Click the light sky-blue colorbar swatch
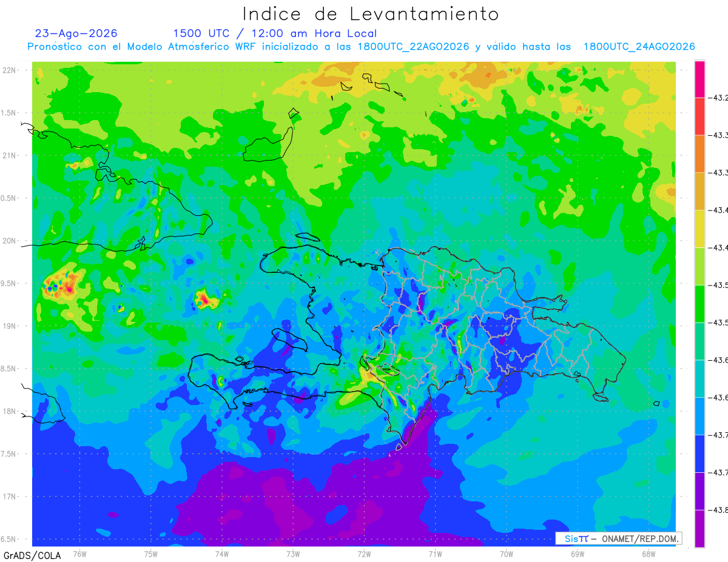The image size is (728, 562). [699, 416]
